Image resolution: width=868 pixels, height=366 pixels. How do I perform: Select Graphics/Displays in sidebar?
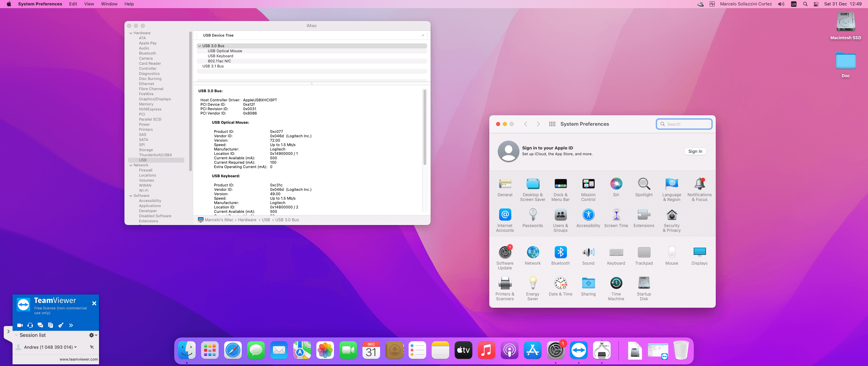pos(155,99)
